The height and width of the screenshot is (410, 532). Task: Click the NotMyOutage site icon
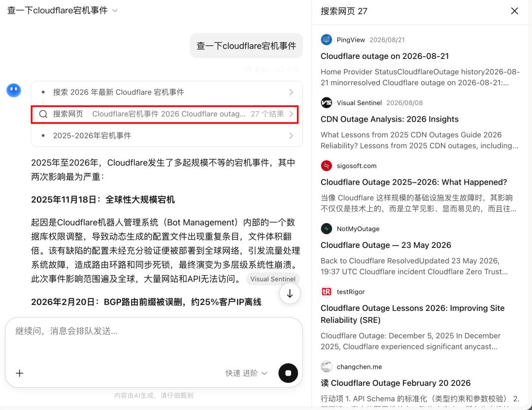327,229
